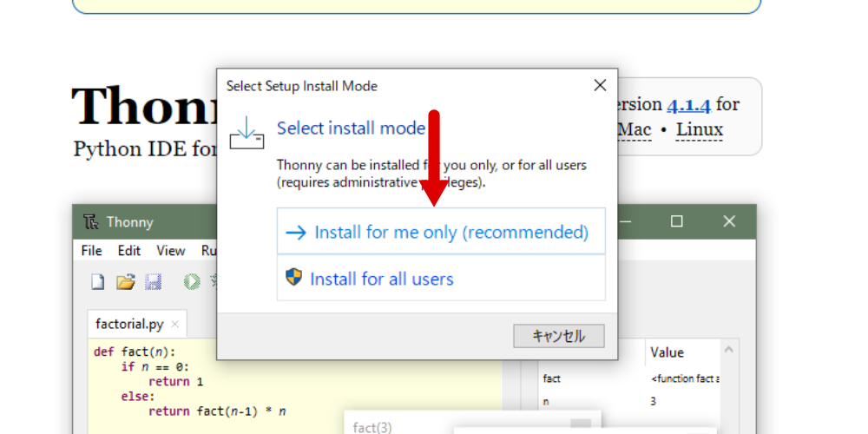Open the Mac download link
Image resolution: width=868 pixels, height=434 pixels.
point(635,129)
